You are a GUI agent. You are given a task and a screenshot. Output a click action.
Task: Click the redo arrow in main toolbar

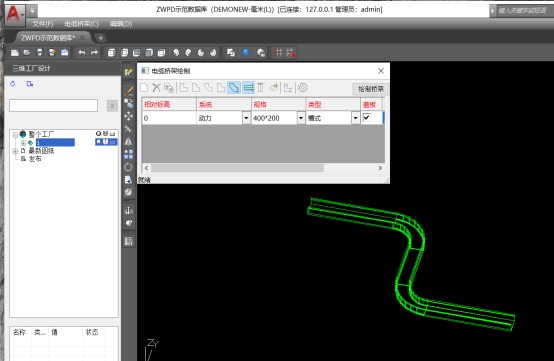pos(94,53)
